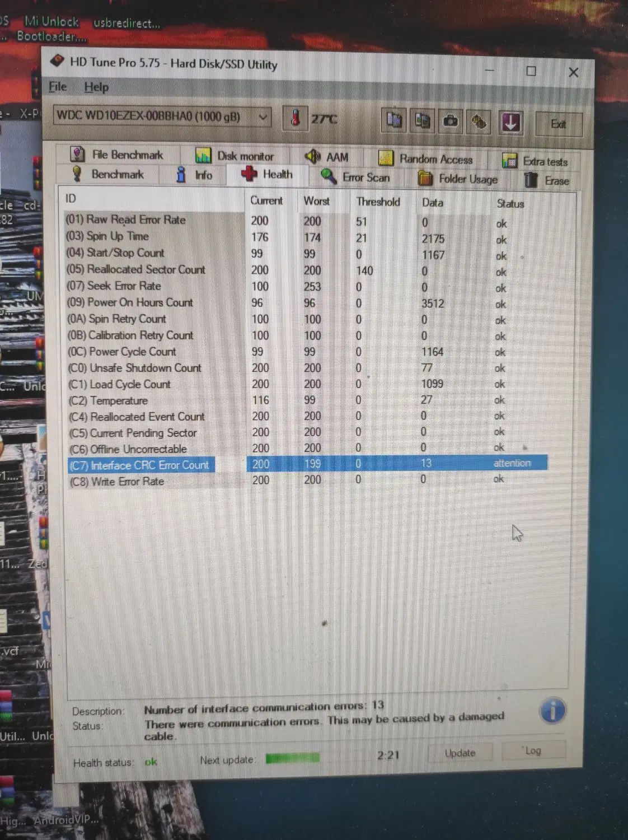
Task: Click usbredirect desktop shortcut label
Action: click(x=126, y=23)
